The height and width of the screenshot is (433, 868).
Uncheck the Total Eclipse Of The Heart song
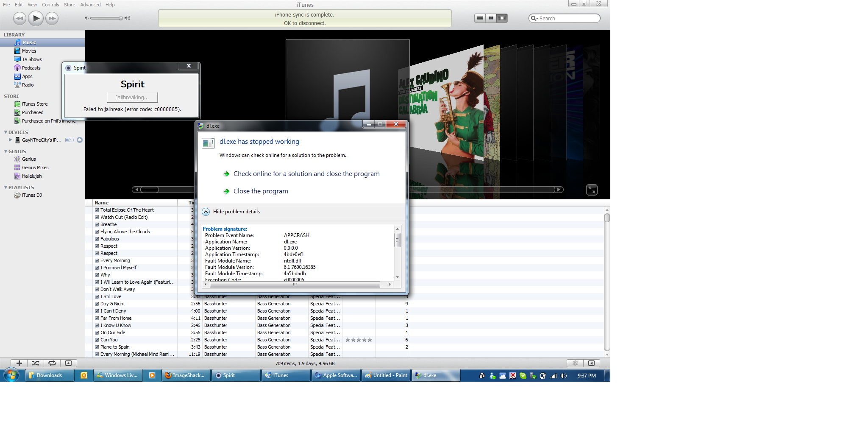[97, 210]
